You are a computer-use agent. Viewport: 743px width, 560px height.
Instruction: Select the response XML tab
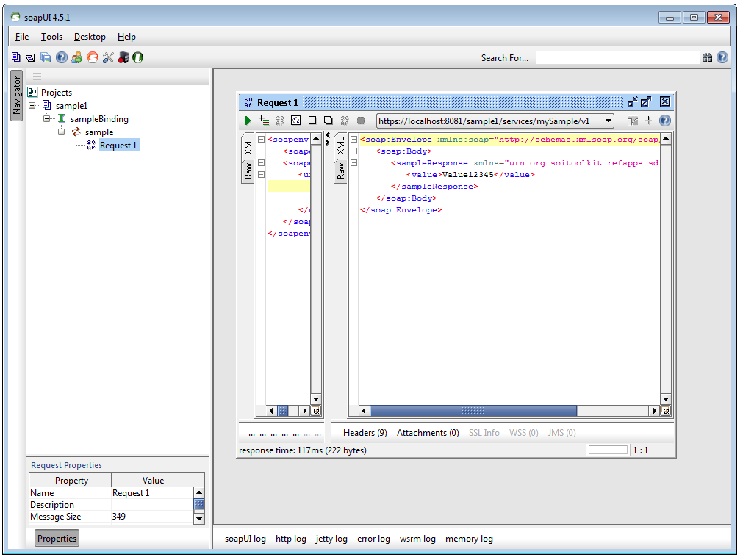(x=340, y=146)
